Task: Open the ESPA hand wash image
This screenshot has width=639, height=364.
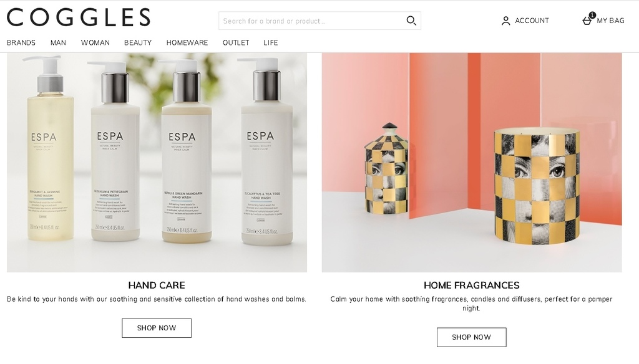Action: [157, 162]
